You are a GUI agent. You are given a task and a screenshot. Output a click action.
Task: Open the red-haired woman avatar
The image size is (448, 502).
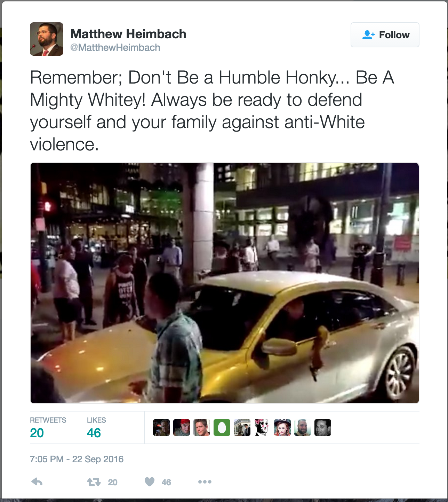pyautogui.click(x=282, y=428)
